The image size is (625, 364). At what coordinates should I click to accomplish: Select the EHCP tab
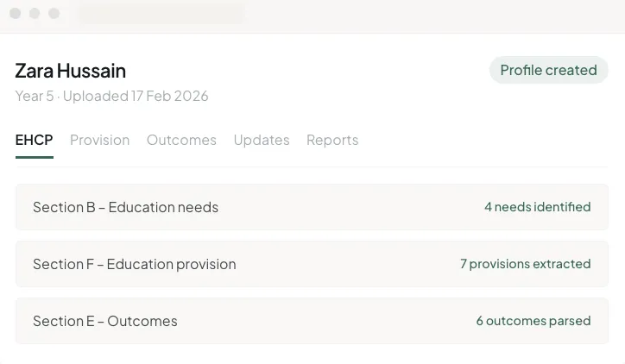pos(34,141)
